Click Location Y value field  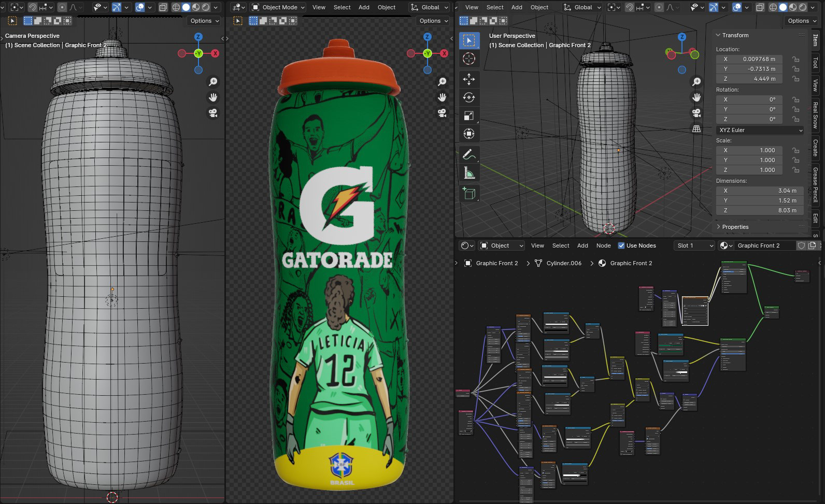pyautogui.click(x=750, y=69)
